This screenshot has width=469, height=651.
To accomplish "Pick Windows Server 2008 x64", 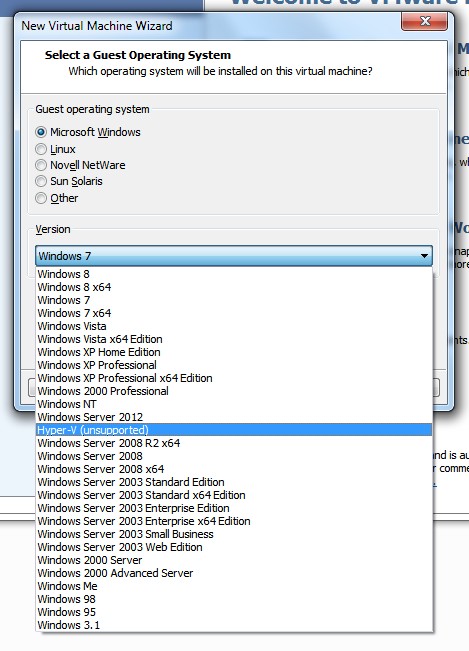I will point(234,469).
